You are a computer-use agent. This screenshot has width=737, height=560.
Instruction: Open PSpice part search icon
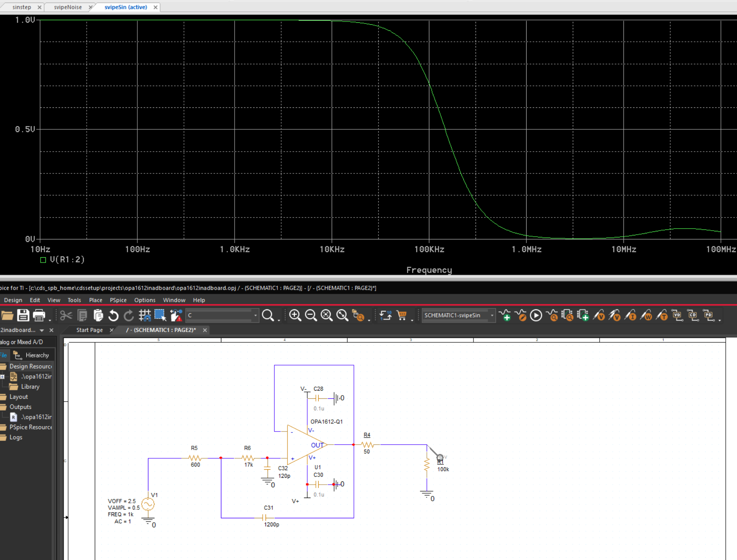568,315
